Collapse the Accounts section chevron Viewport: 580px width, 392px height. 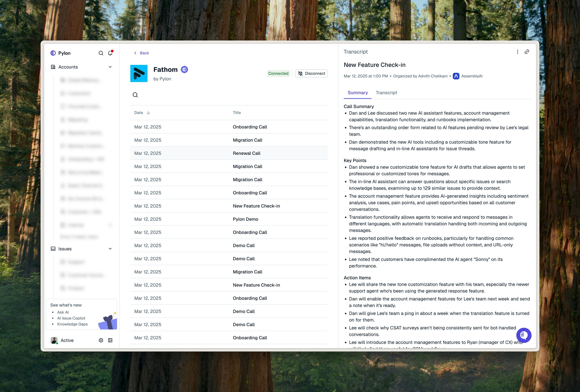(110, 67)
